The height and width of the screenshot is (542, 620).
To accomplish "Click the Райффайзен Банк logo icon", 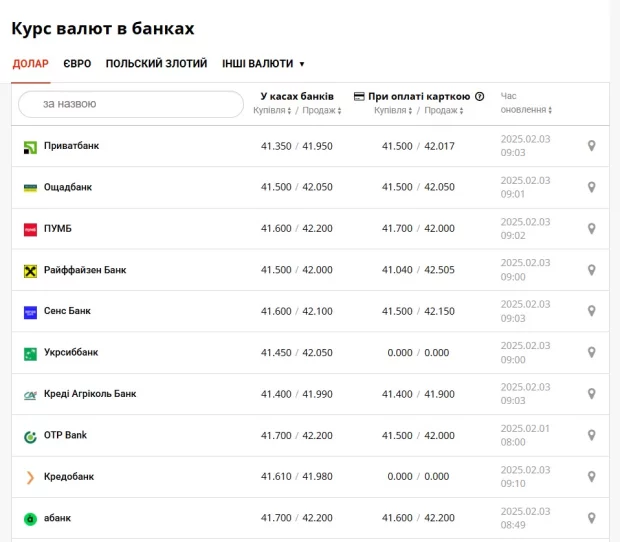I will pyautogui.click(x=30, y=271).
